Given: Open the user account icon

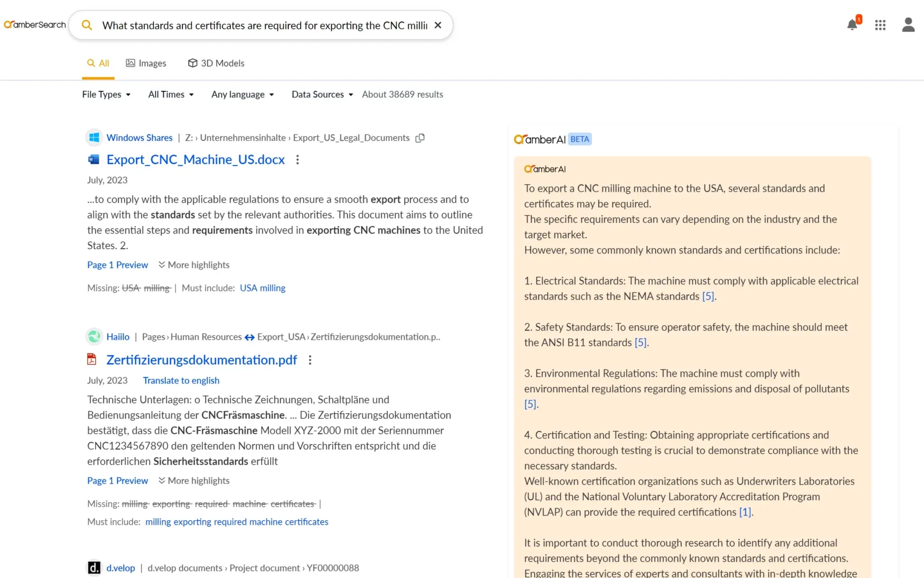Looking at the screenshot, I should pos(908,25).
